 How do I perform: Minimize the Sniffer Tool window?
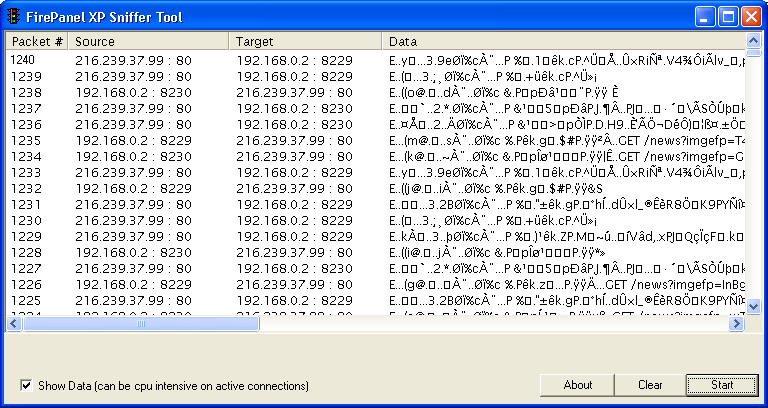pos(704,17)
